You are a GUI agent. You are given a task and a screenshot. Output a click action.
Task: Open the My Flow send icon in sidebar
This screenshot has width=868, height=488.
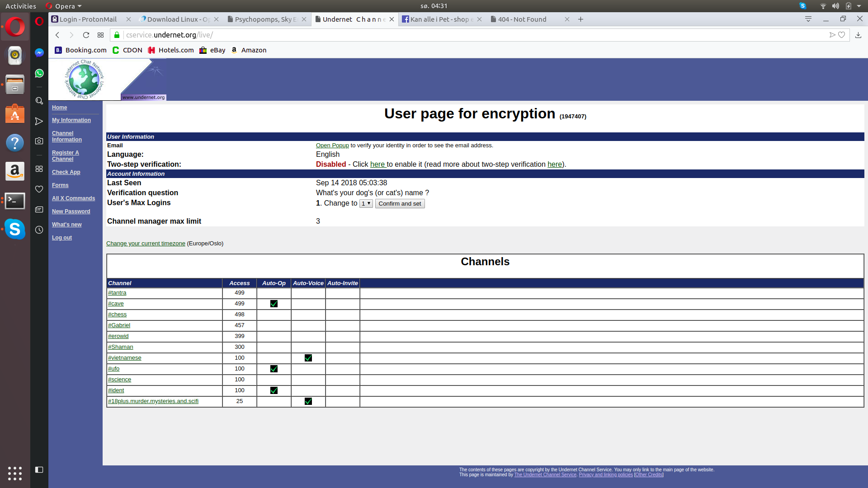(x=39, y=121)
